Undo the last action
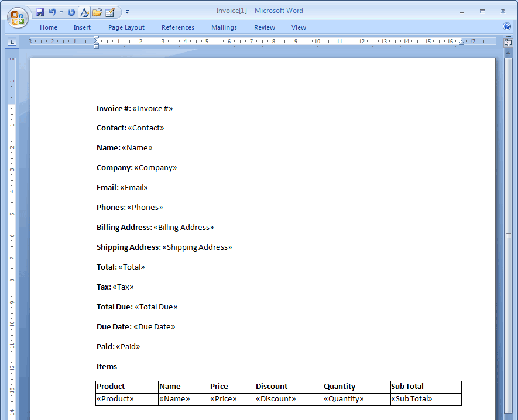The width and height of the screenshot is (518, 420). [52, 12]
